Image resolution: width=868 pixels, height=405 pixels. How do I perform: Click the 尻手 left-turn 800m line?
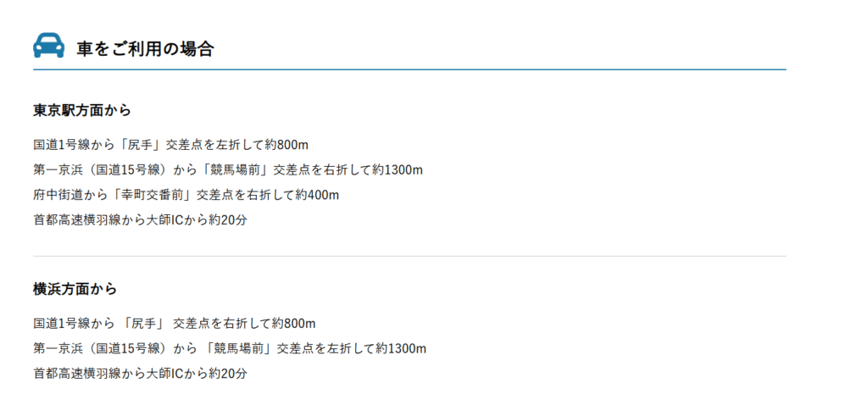tap(170, 145)
